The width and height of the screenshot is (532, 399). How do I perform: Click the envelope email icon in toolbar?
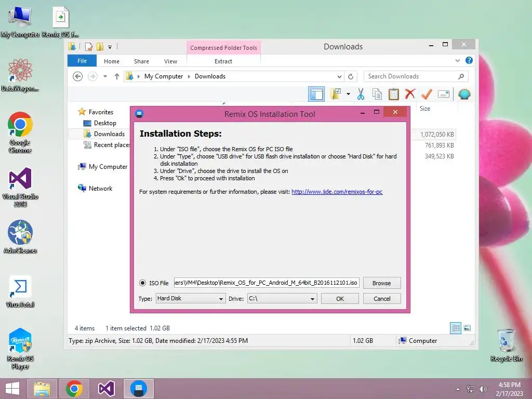coord(444,94)
